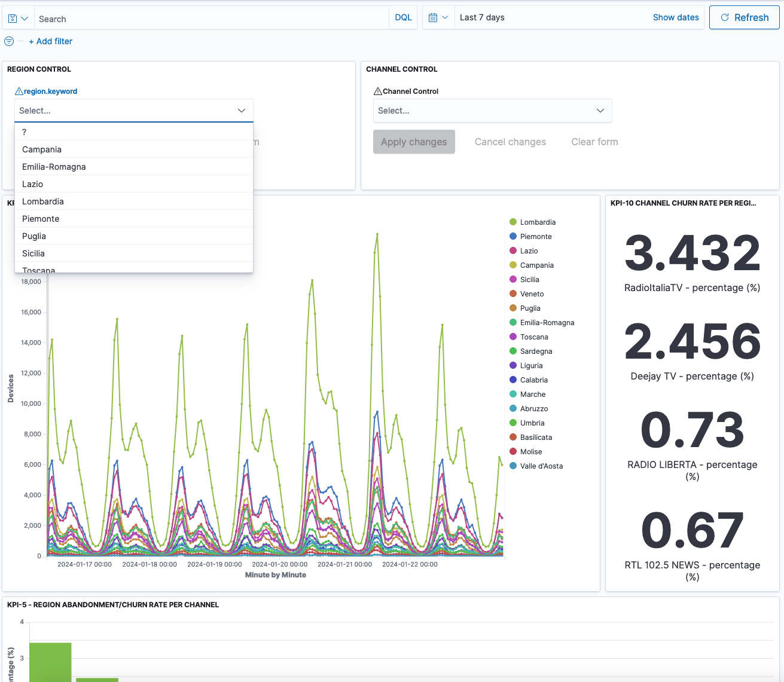Pick Emilia-Romagna from region options
The image size is (784, 682).
[x=54, y=167]
